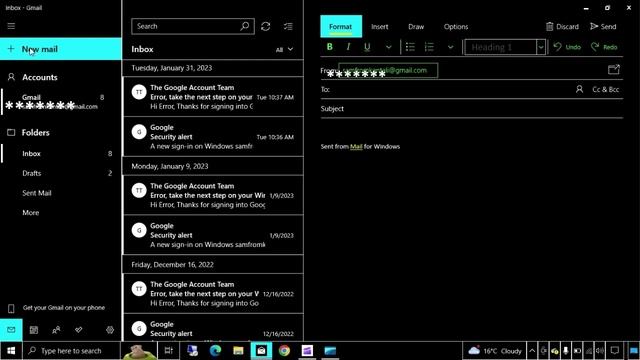Viewport: 640px width, 360px height.
Task: Open the Inbox folder
Action: coord(61,153)
